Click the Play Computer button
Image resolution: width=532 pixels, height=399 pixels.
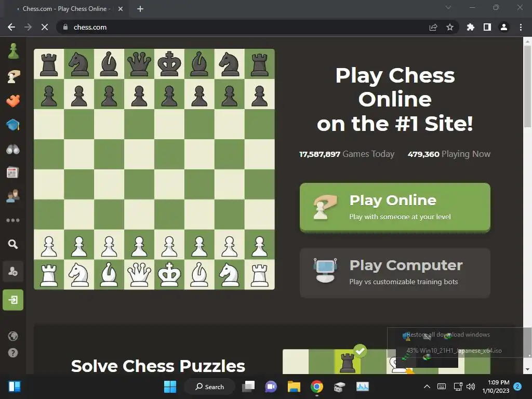(395, 273)
